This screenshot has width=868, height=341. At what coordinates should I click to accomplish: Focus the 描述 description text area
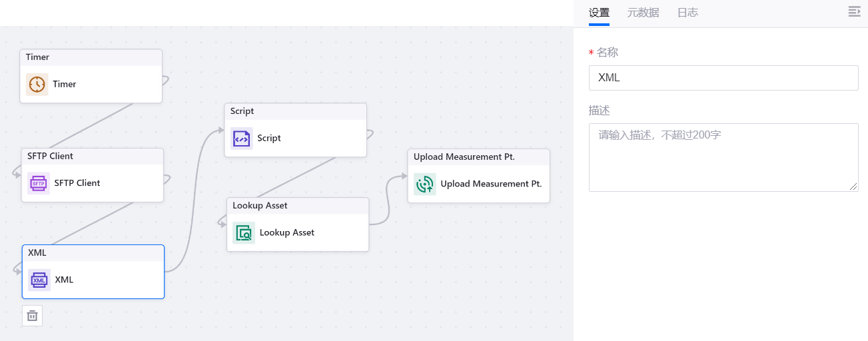pos(723,157)
